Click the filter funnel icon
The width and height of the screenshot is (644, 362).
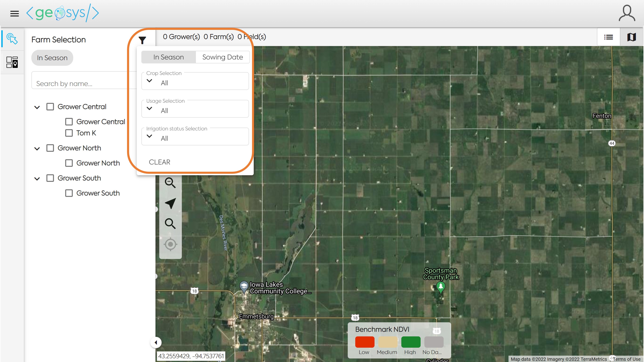(142, 40)
